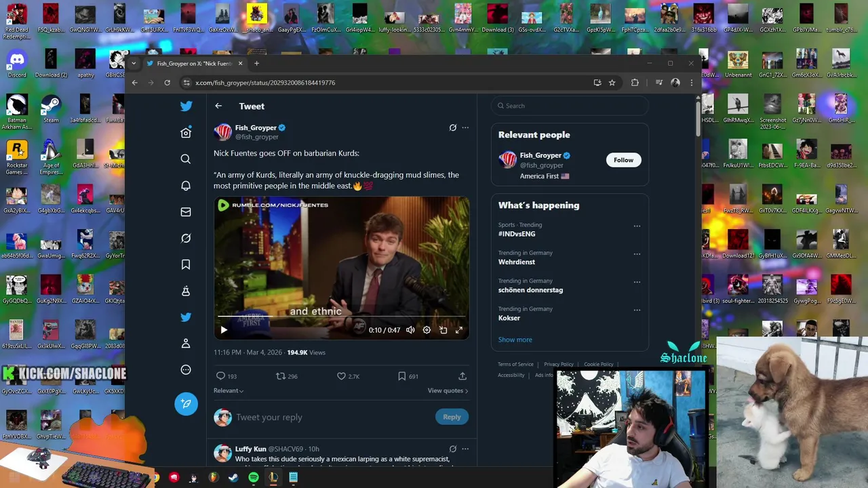Screen dimensions: 868x488
Task: Open video settings gear
Action: (x=427, y=330)
